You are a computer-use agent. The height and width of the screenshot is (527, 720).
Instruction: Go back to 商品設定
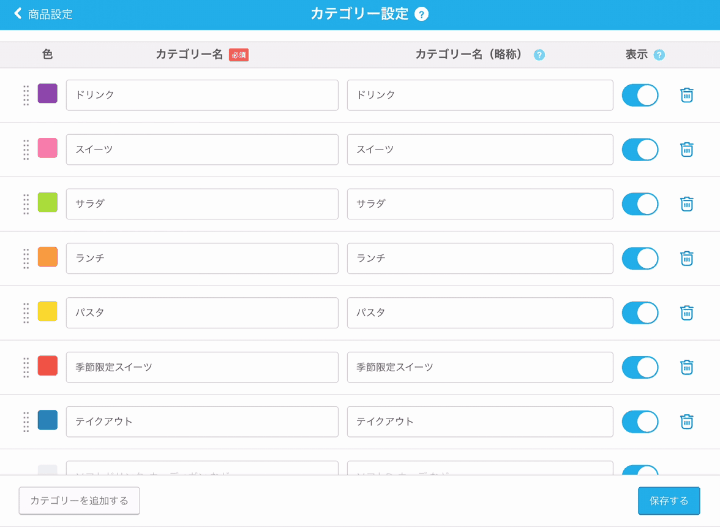(43, 14)
